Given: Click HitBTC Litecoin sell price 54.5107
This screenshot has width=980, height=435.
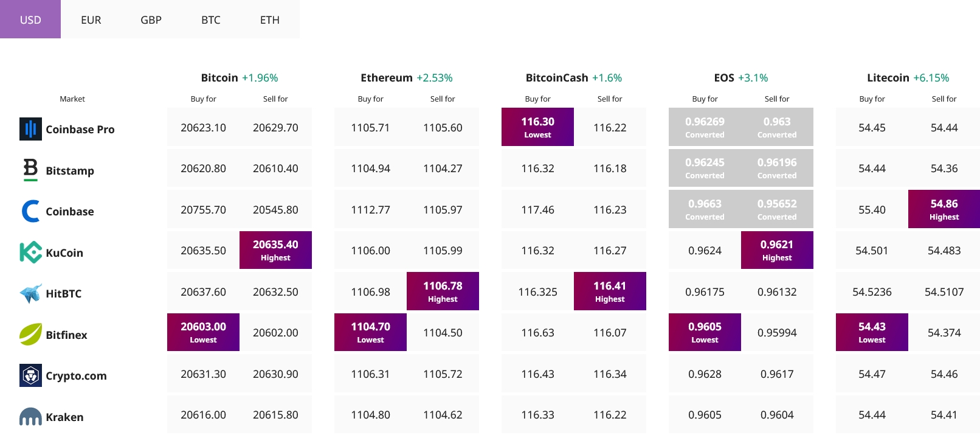Looking at the screenshot, I should point(944,292).
